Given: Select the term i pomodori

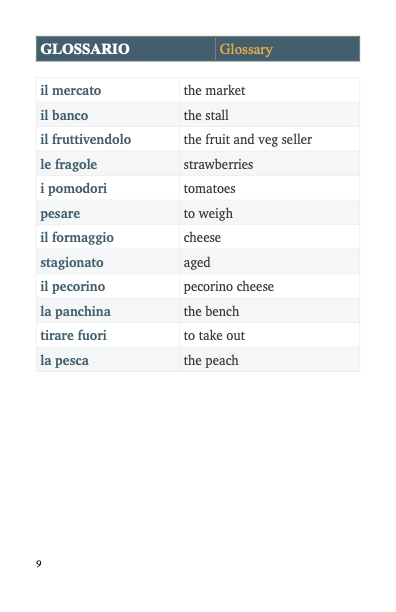Looking at the screenshot, I should [x=73, y=189].
